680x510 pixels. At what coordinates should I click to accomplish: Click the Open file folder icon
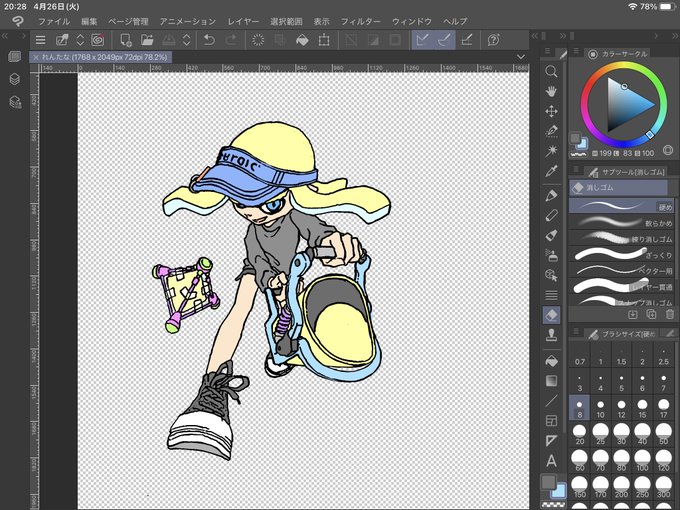click(x=147, y=40)
